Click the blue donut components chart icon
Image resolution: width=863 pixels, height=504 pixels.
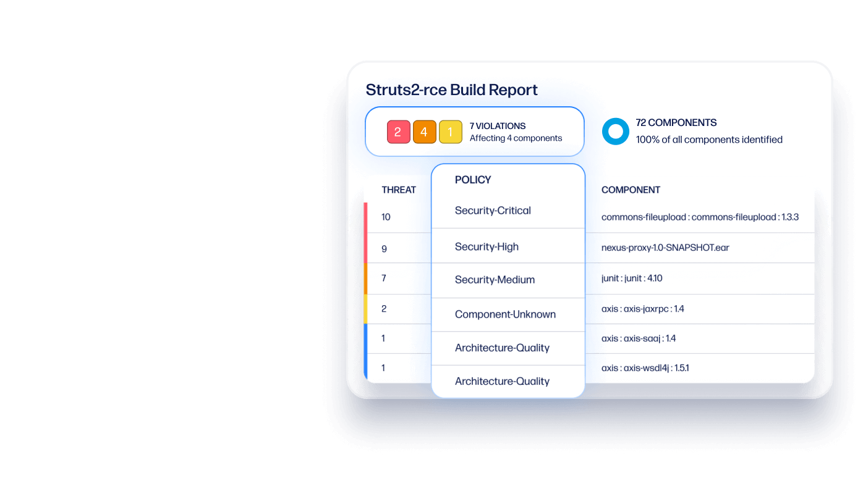(x=615, y=132)
